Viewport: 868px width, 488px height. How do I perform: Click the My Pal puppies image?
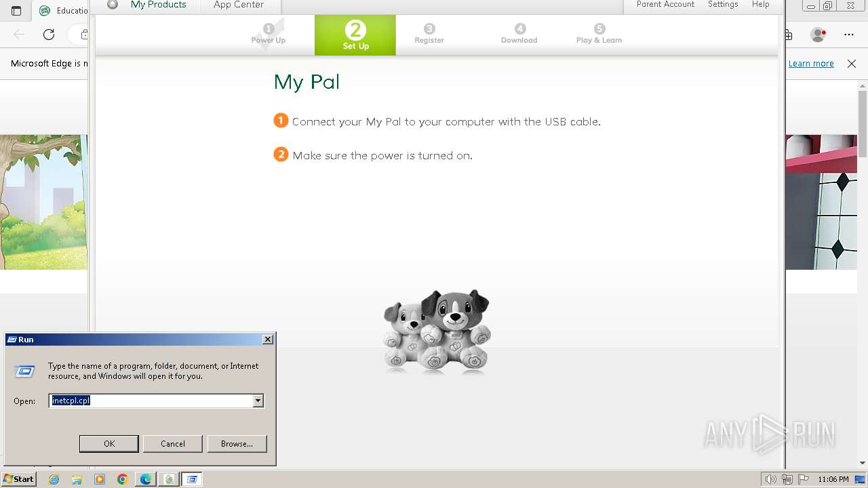coord(436,331)
